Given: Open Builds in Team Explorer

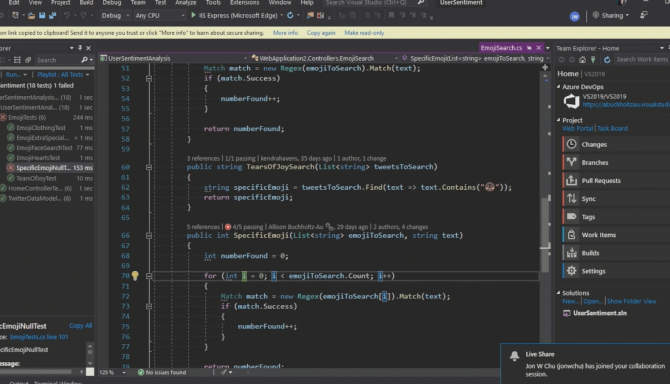Looking at the screenshot, I should tap(615, 253).
